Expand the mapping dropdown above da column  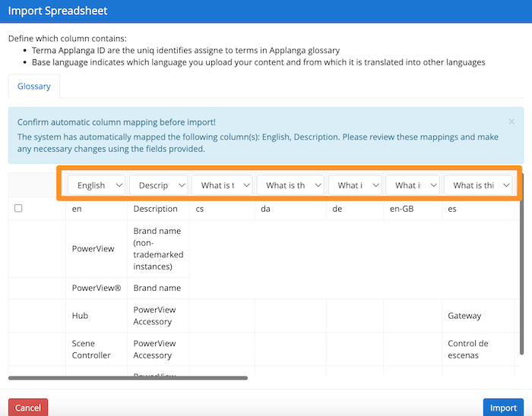pos(290,185)
